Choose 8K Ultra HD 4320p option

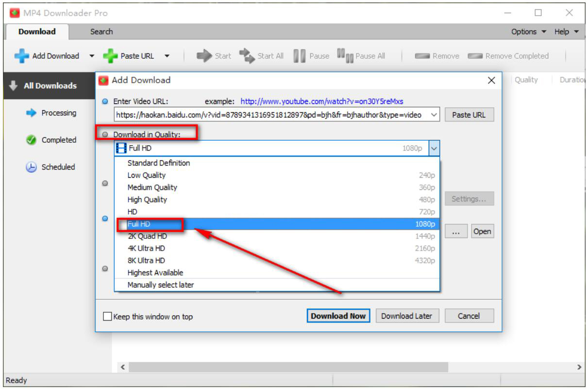click(277, 260)
